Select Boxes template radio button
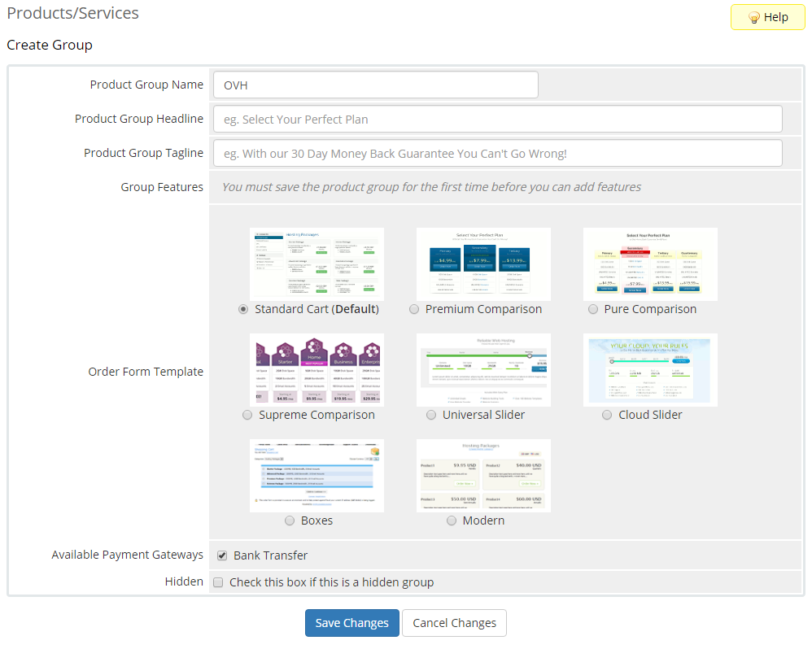 tap(290, 521)
